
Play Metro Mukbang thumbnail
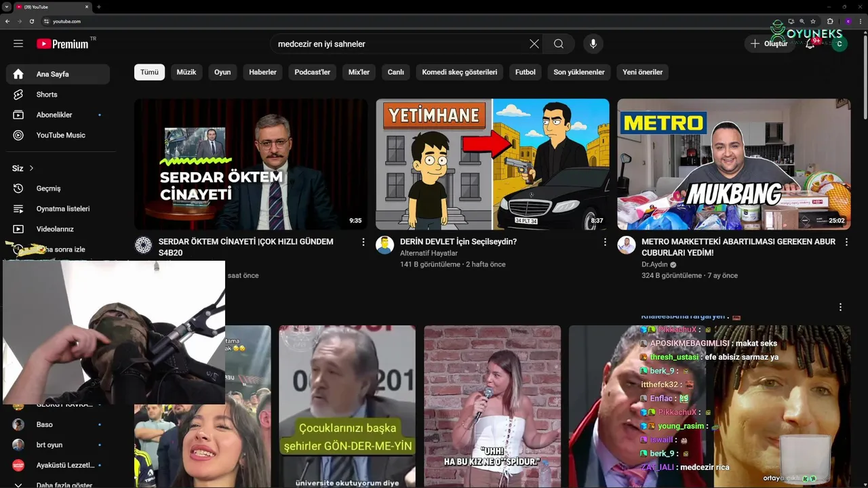pos(734,164)
